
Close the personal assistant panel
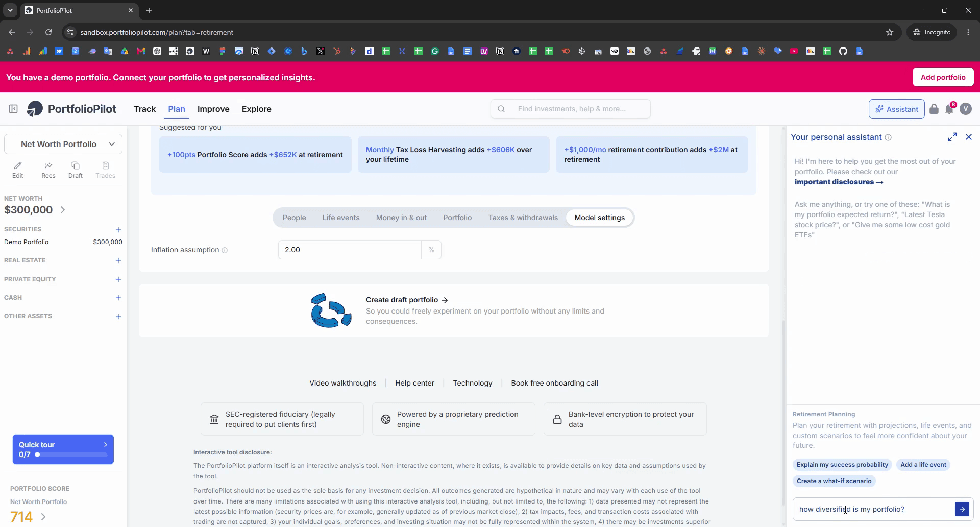pyautogui.click(x=969, y=137)
